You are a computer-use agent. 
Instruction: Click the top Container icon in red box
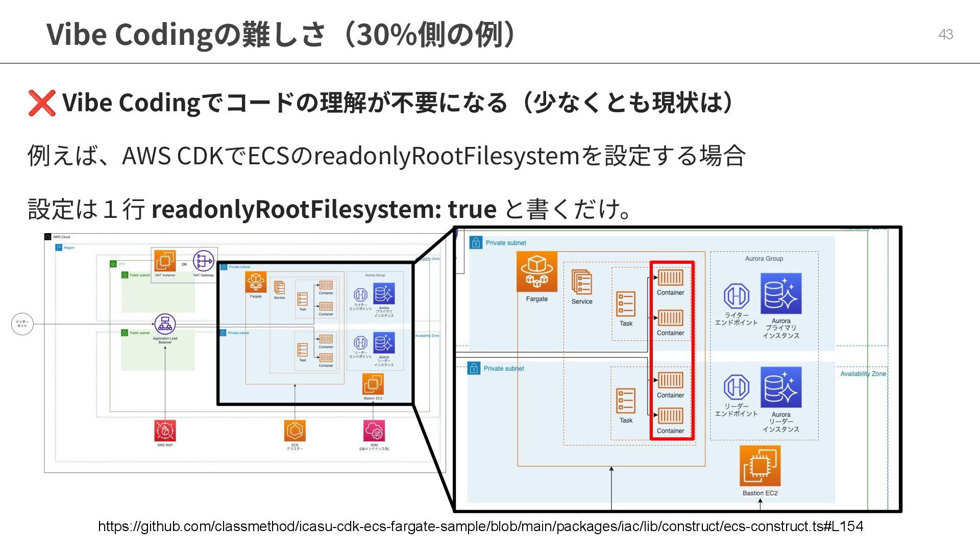pyautogui.click(x=670, y=278)
